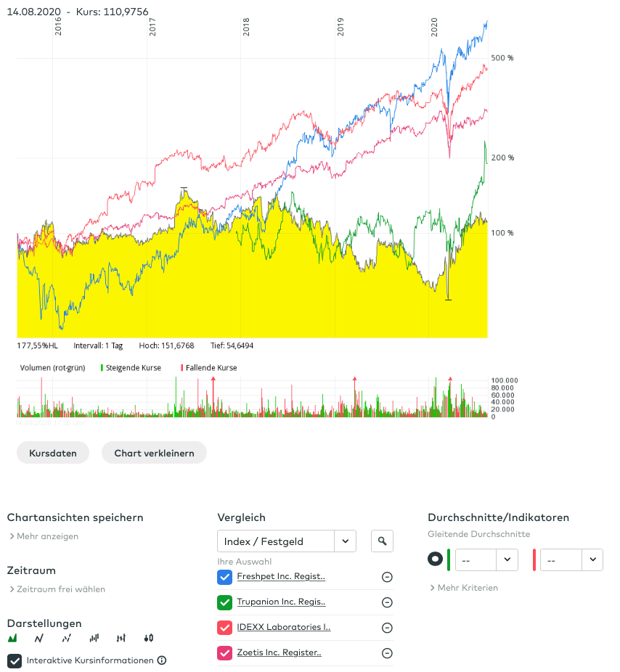
Task: Remove Freshpet Inc. from the comparison
Action: click(x=387, y=577)
